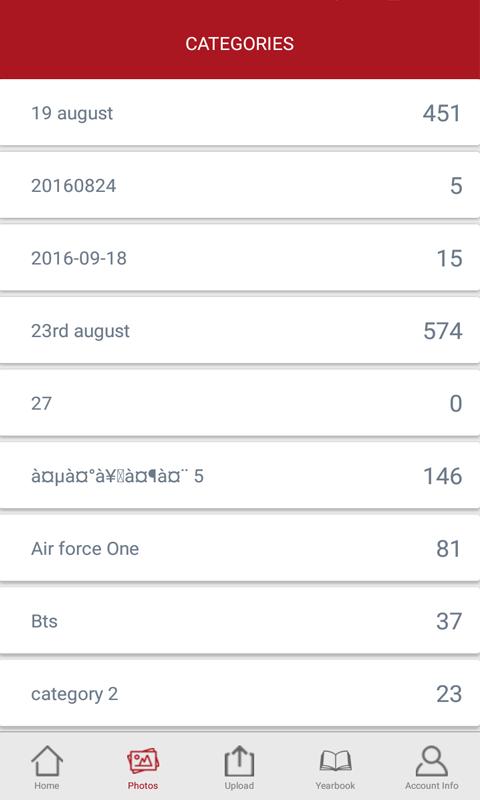Select the 23rd august category
The image size is (480, 800).
(240, 331)
